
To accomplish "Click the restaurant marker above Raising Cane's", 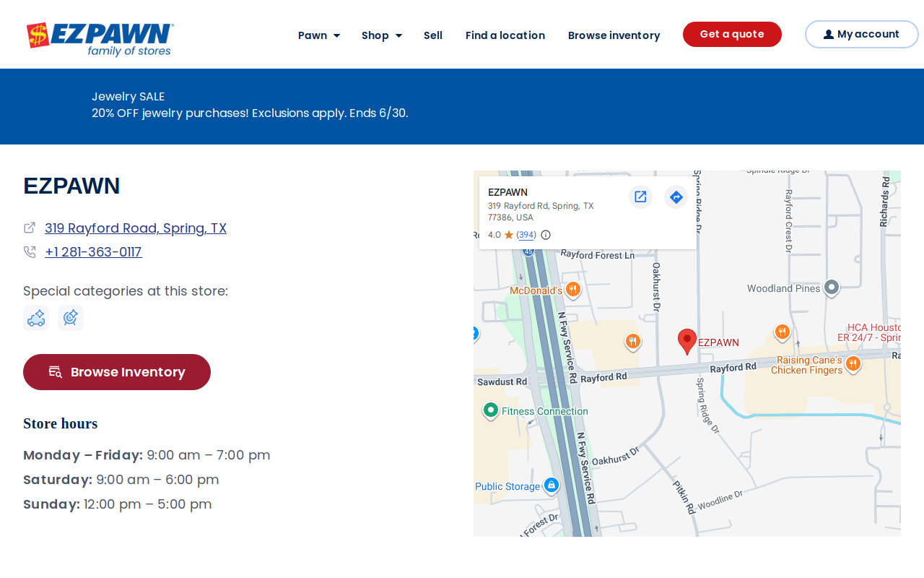I will click(x=782, y=332).
